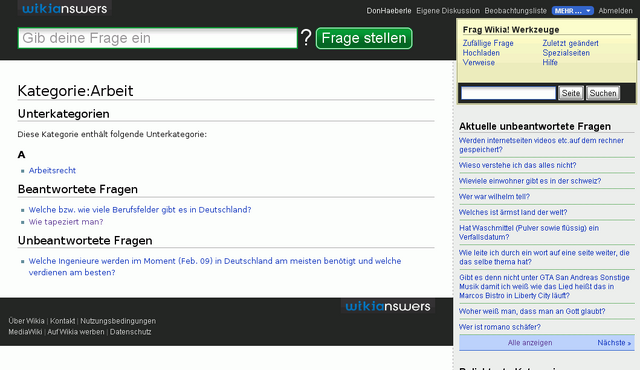The height and width of the screenshot is (370, 640).
Task: Click the Kategorie:Arbeit page heading
Action: coord(76,91)
